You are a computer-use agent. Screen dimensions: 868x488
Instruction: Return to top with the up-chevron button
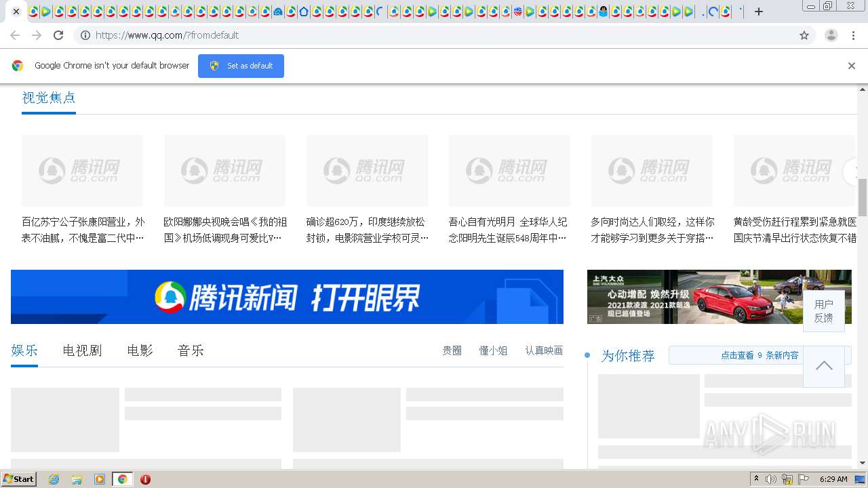pos(824,366)
